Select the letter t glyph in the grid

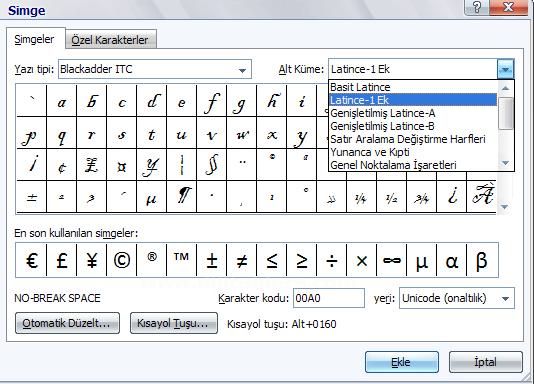(x=152, y=133)
